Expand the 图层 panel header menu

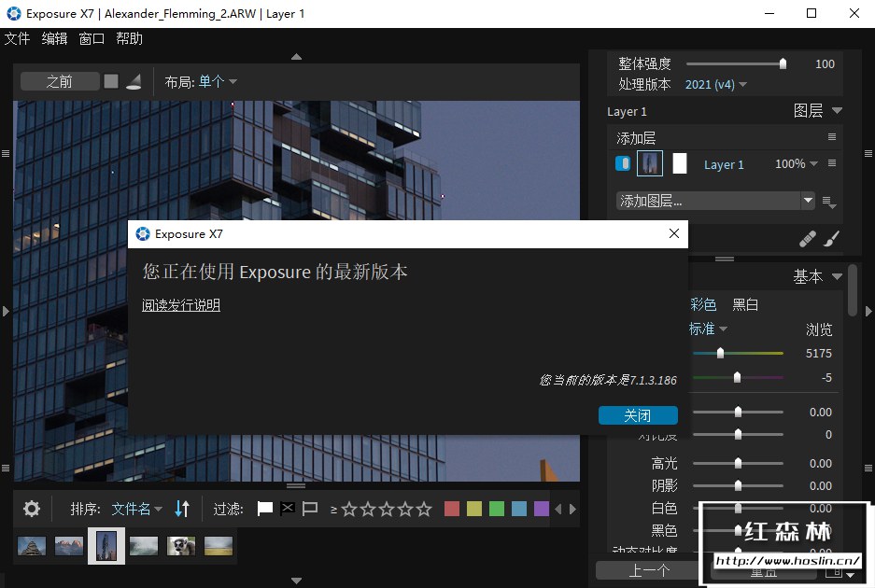837,110
